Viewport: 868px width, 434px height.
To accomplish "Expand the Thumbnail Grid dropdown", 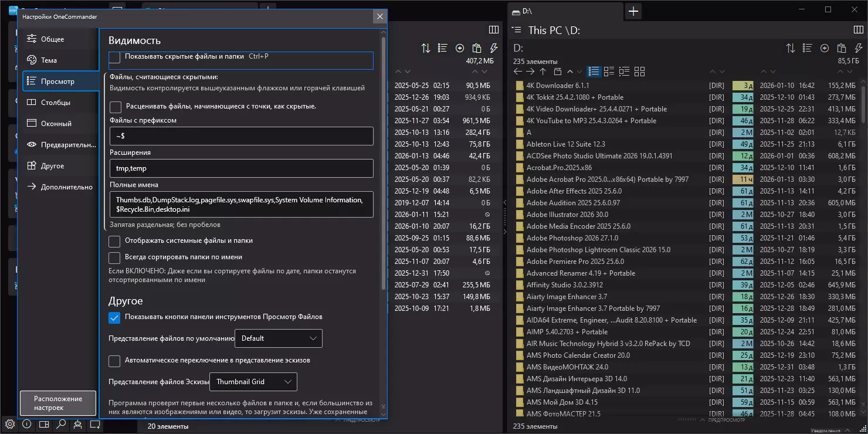I will tap(253, 382).
